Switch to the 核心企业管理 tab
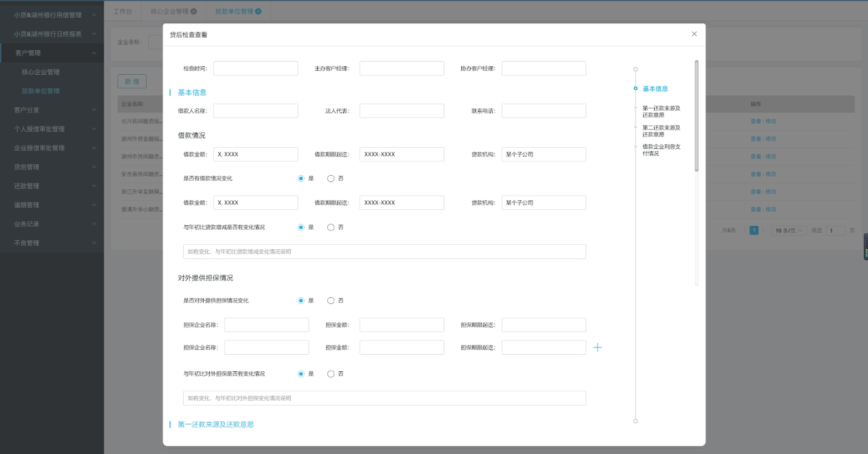The image size is (868, 454). pyautogui.click(x=169, y=11)
